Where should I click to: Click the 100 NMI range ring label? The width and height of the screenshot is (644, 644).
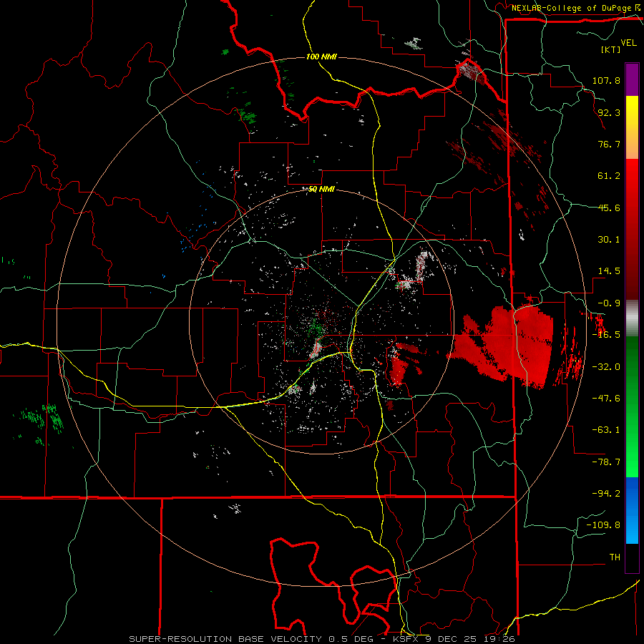tap(321, 57)
